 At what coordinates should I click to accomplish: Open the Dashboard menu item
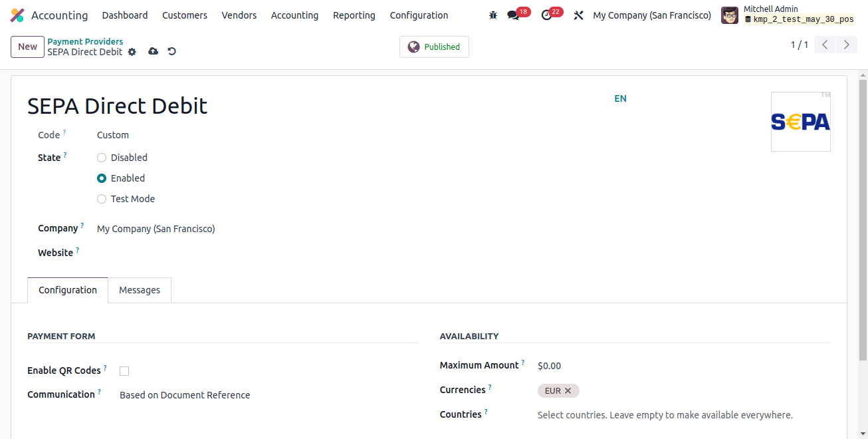pos(125,15)
